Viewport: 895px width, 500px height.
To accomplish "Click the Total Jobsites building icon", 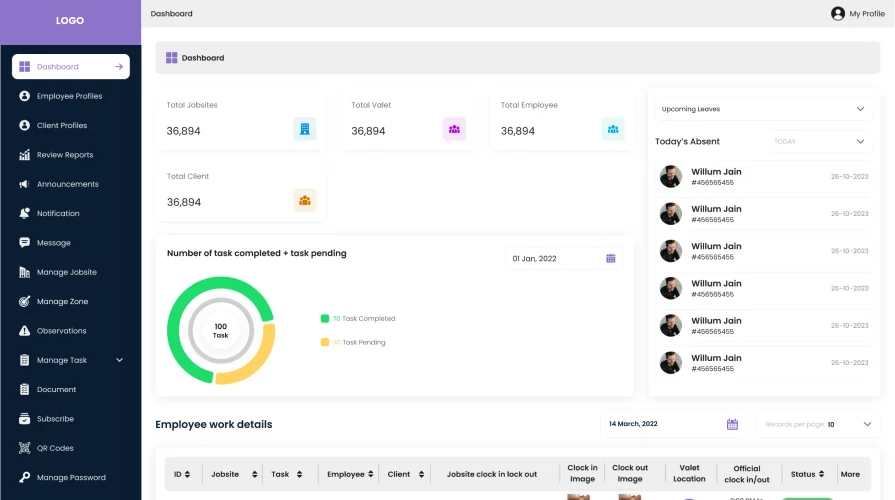I will [x=304, y=129].
